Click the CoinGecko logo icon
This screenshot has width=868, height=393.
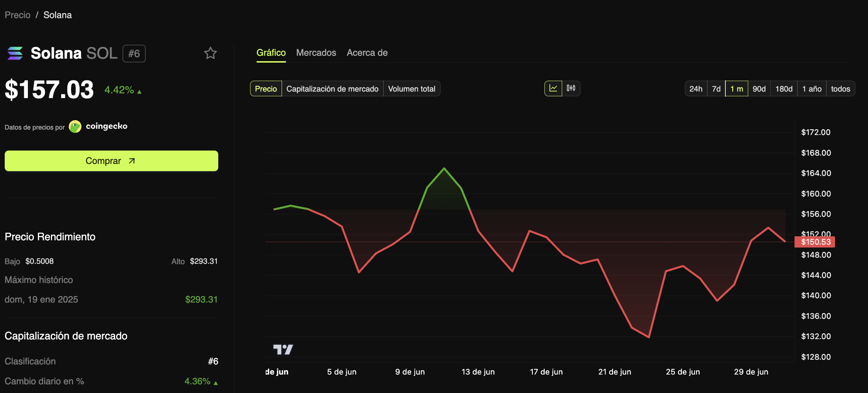coord(75,127)
